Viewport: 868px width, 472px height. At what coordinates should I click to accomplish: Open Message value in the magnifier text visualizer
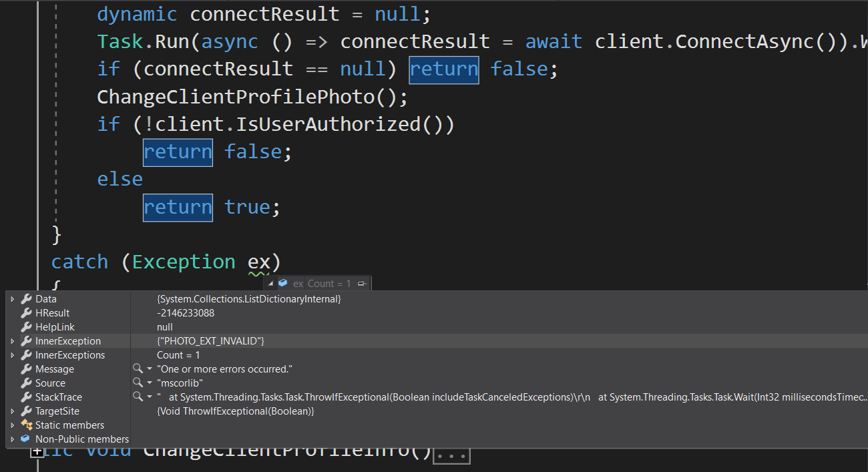pos(138,369)
